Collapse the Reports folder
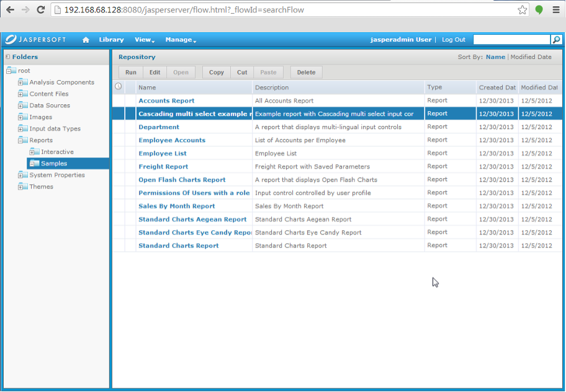The height and width of the screenshot is (392, 566). [20, 140]
